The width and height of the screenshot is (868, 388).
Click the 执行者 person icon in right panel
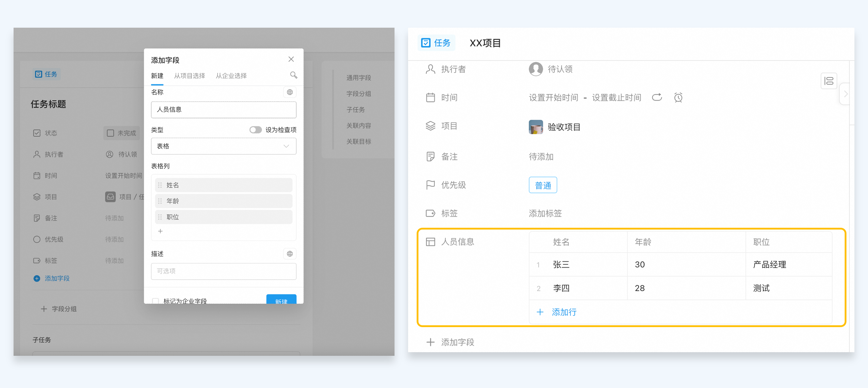pos(430,69)
